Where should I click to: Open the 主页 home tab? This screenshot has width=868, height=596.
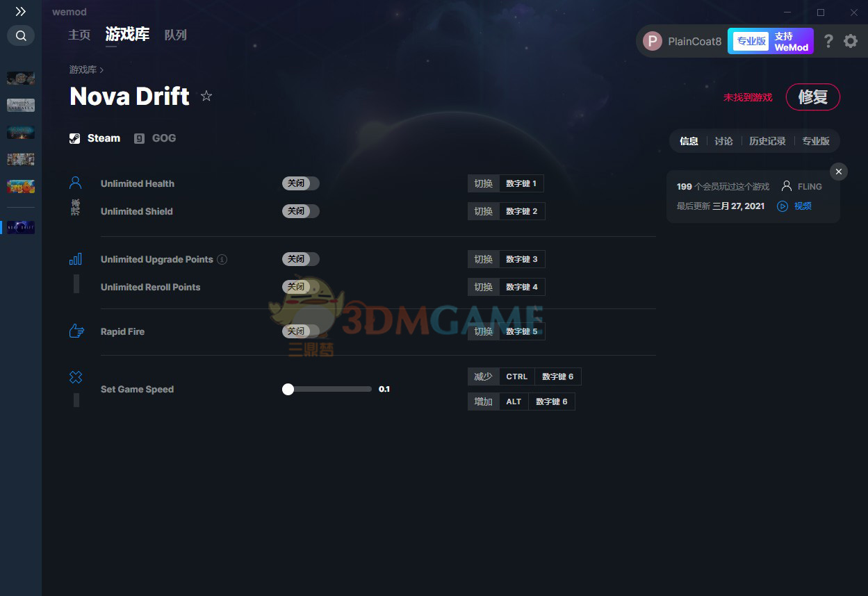pos(79,35)
